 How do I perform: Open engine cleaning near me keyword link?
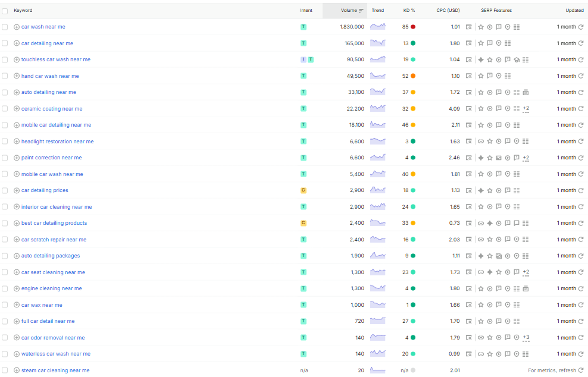(x=51, y=288)
